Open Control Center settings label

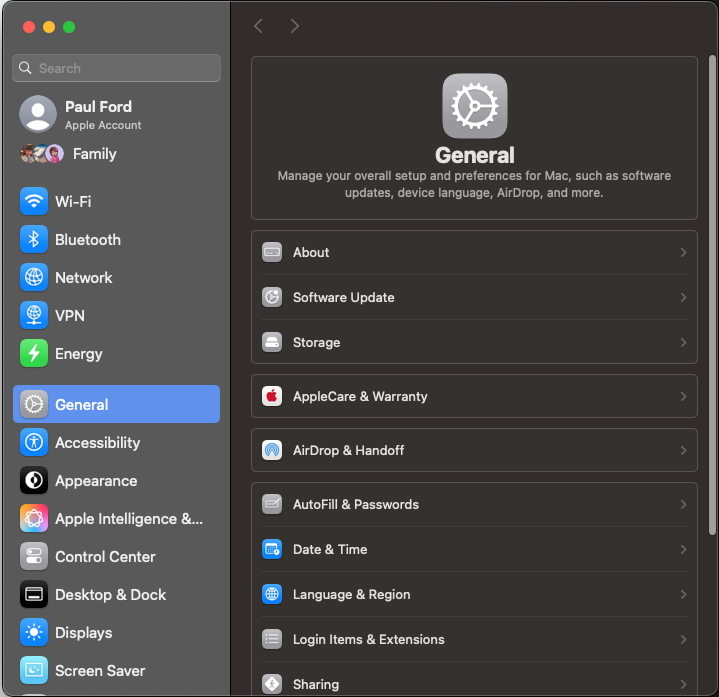(x=105, y=557)
